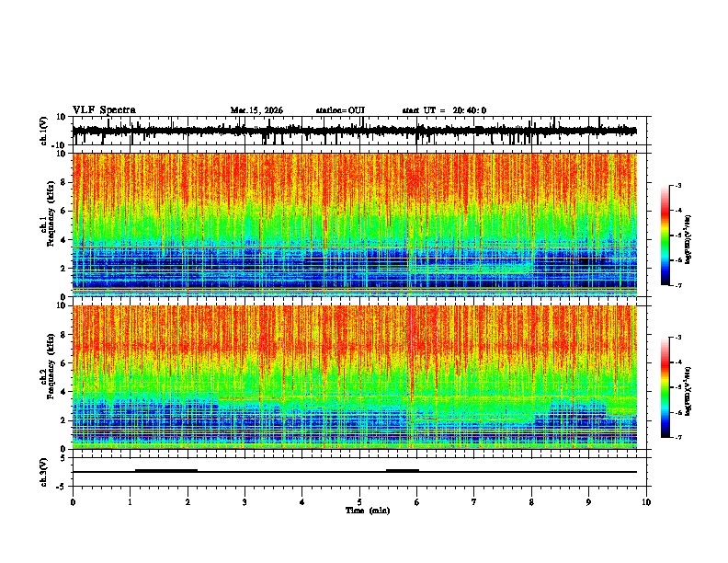Image resolution: width=728 pixels, height=563 pixels.
Task: Click time-axis tick label "9"
Action: pyautogui.click(x=588, y=502)
